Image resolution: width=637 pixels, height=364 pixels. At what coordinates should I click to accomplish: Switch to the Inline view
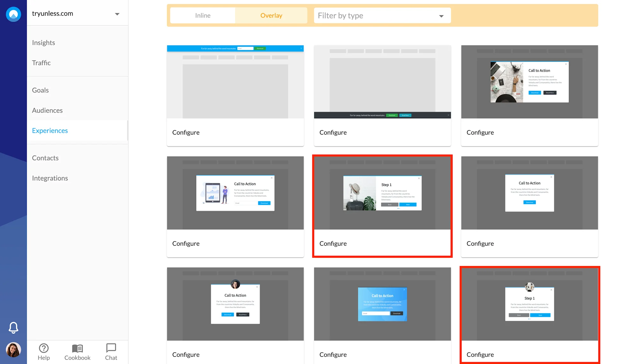click(x=203, y=15)
